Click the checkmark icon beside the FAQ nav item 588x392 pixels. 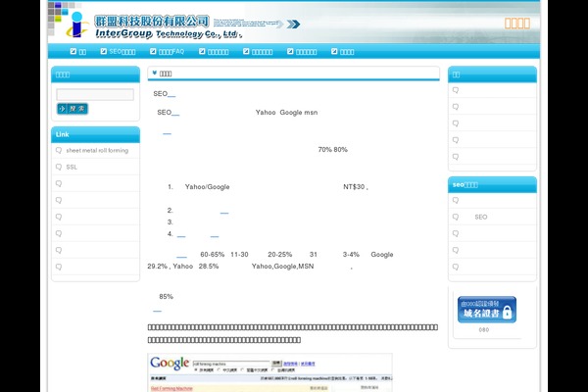pos(153,51)
